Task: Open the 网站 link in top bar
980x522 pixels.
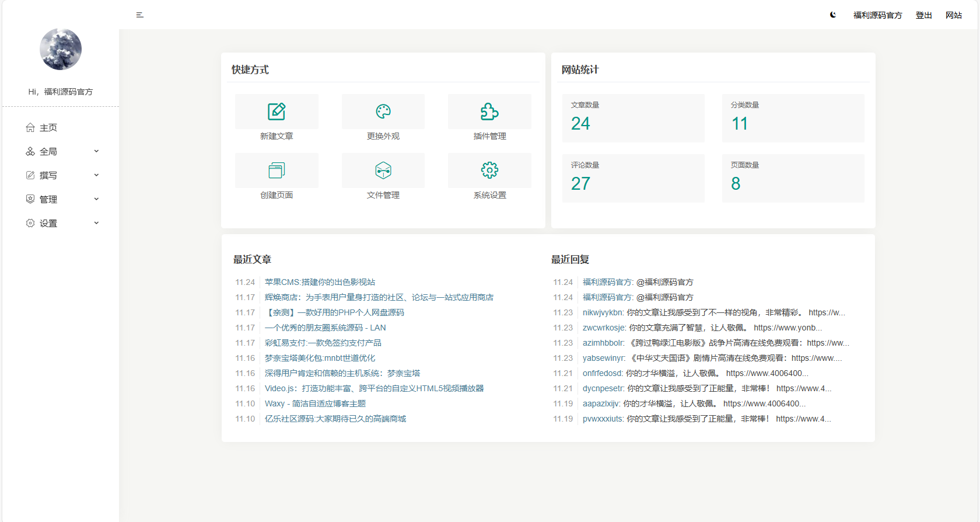Action: point(954,15)
